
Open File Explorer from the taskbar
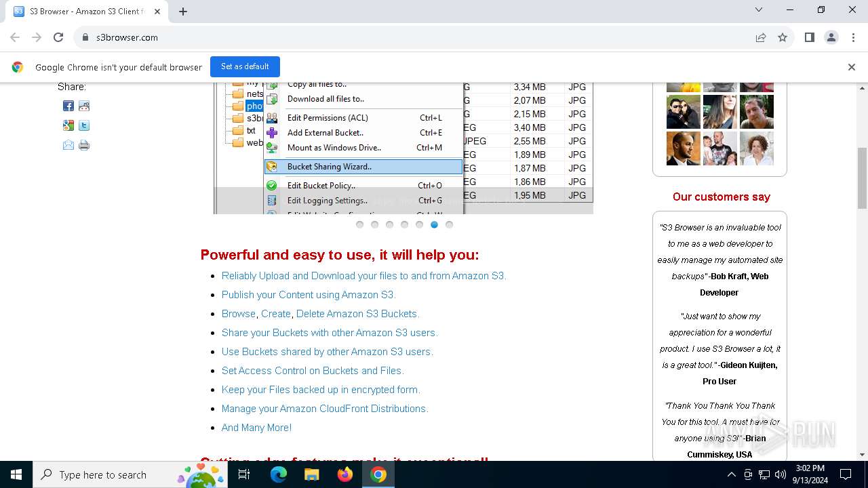click(311, 474)
